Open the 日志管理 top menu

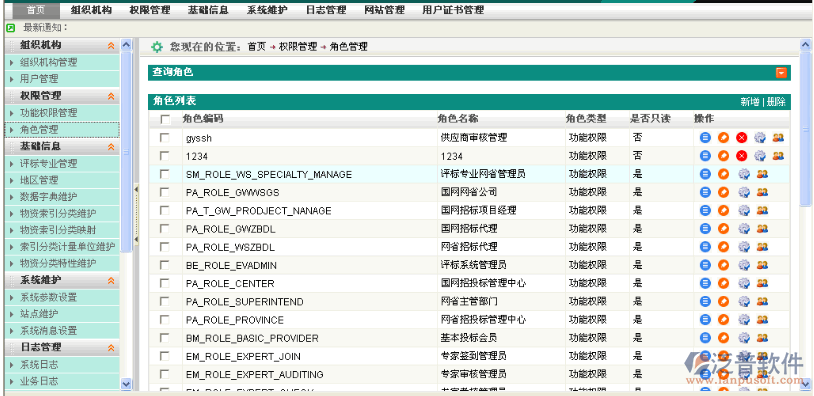[x=326, y=10]
